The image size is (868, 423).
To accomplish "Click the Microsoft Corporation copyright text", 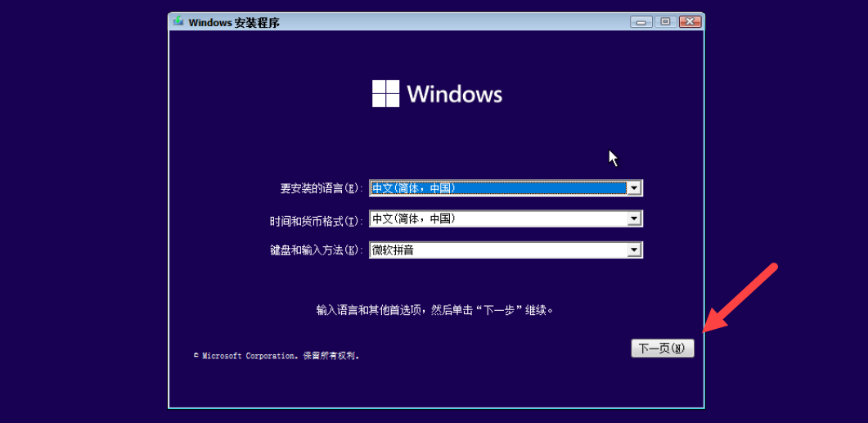I will coord(277,356).
